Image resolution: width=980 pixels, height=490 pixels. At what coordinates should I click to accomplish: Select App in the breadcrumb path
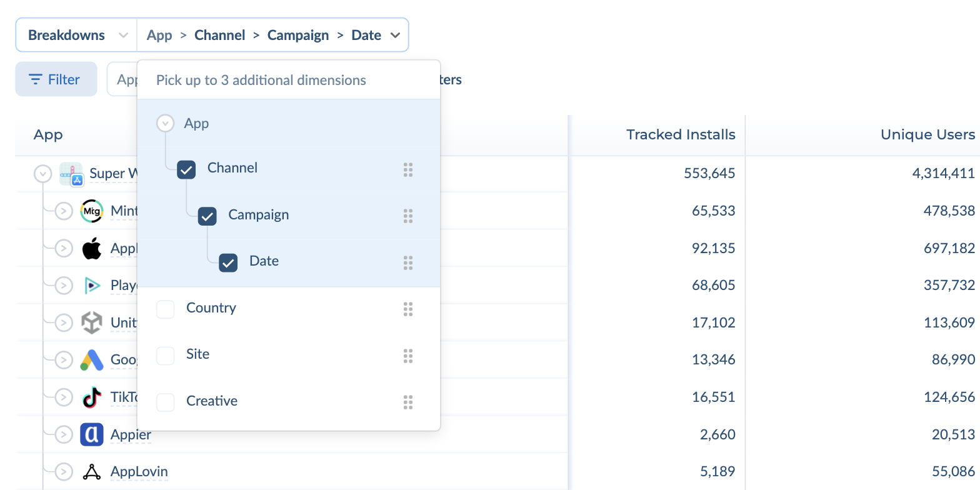[159, 35]
